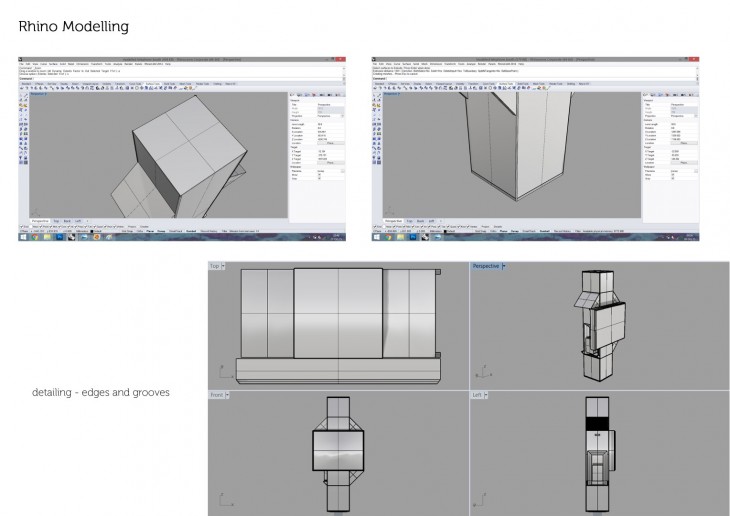Expand the Front viewport label dropdown
The image size is (730, 516).
(227, 395)
